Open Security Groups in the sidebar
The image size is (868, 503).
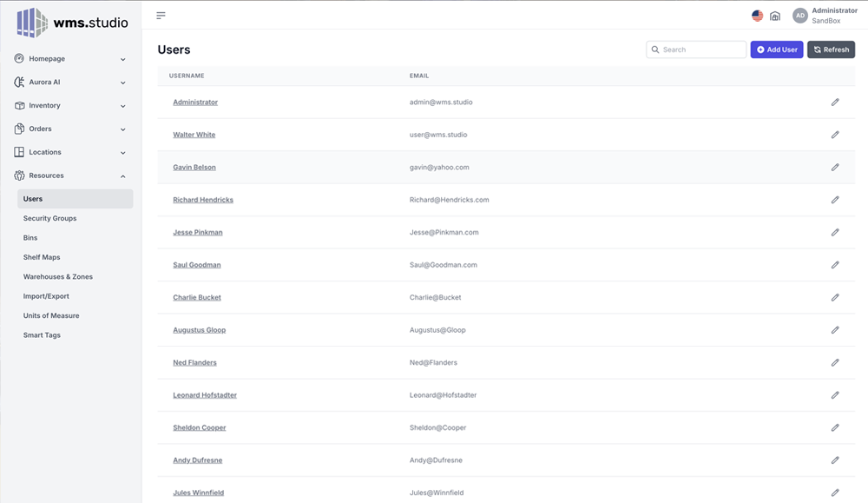click(x=49, y=218)
